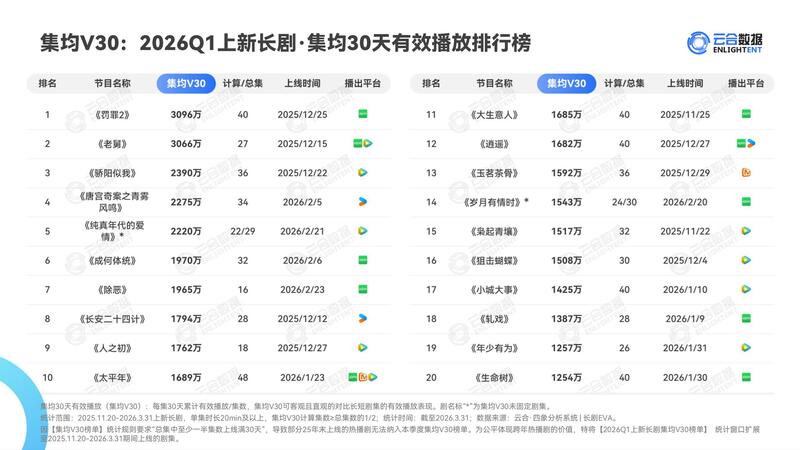Screen dimensions: 800x450
Task: Click the 2026/1/31 date for 《年少有为》
Action: (685, 348)
